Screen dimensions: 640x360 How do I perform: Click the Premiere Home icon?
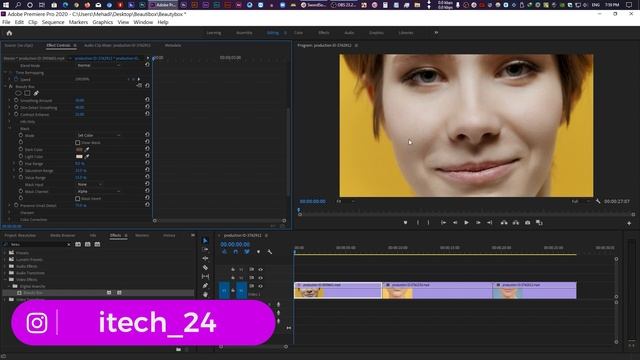[9, 33]
